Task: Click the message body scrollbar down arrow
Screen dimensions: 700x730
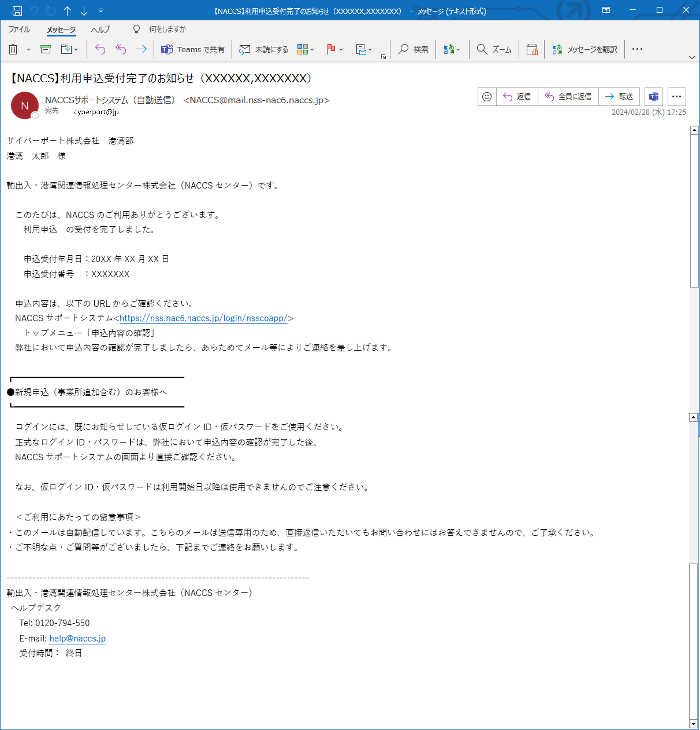Action: click(693, 724)
